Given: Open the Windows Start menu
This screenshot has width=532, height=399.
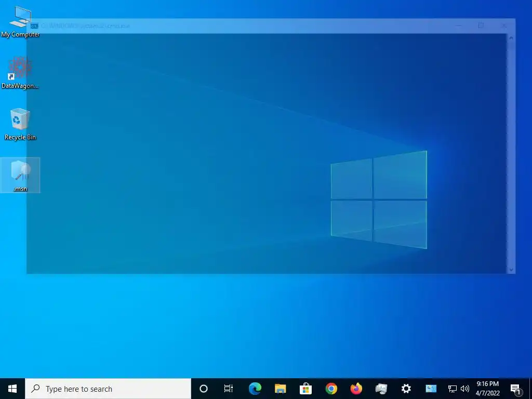Looking at the screenshot, I should coord(12,389).
